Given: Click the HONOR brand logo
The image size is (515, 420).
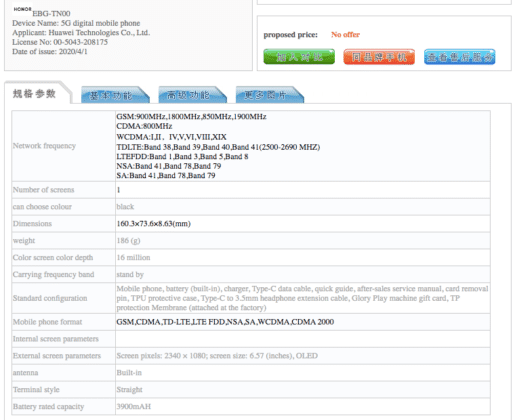Looking at the screenshot, I should pos(22,9).
